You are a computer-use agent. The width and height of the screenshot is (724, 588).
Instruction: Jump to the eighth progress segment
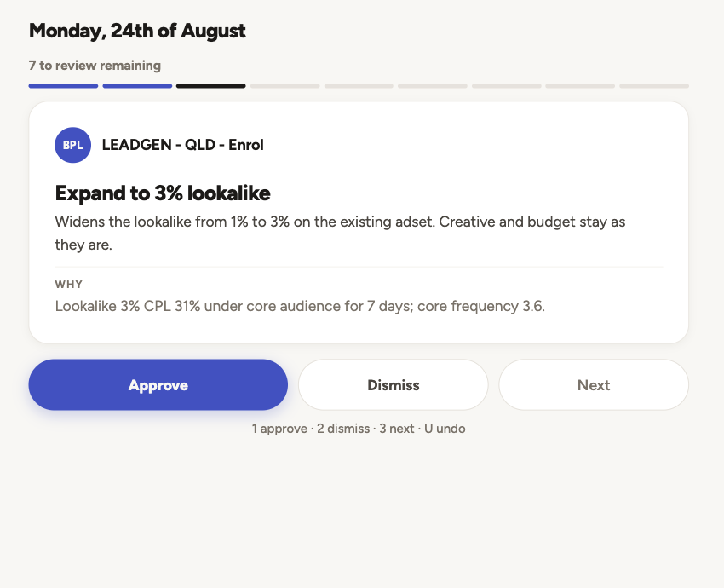coord(580,86)
